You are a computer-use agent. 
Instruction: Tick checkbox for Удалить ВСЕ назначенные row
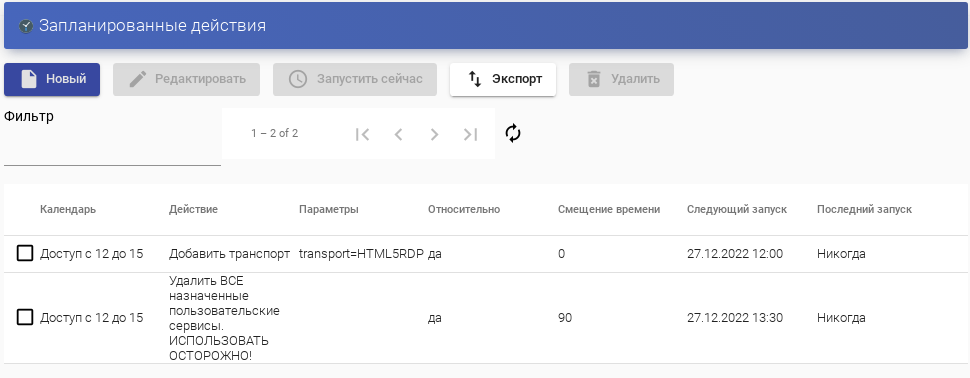pyautogui.click(x=25, y=317)
